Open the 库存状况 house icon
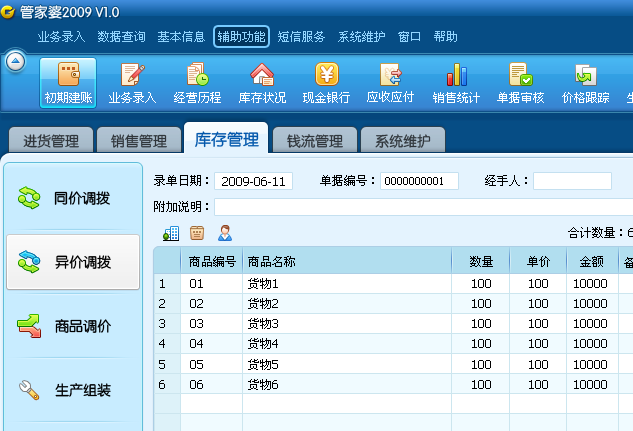The width and height of the screenshot is (633, 431). pos(262,83)
